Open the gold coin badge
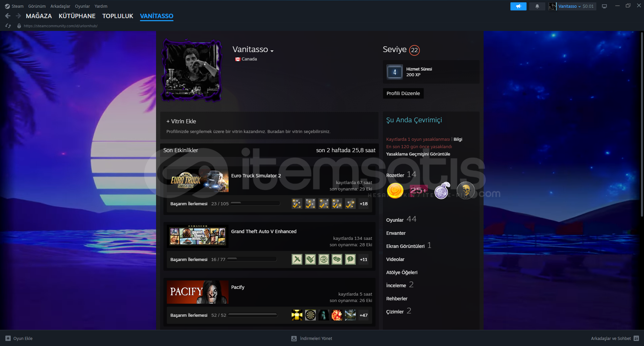 coord(395,191)
